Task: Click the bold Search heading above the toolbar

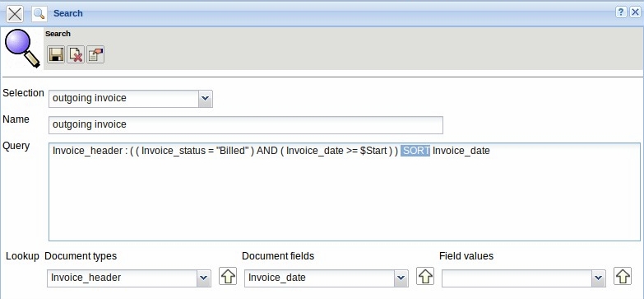Action: (x=58, y=34)
